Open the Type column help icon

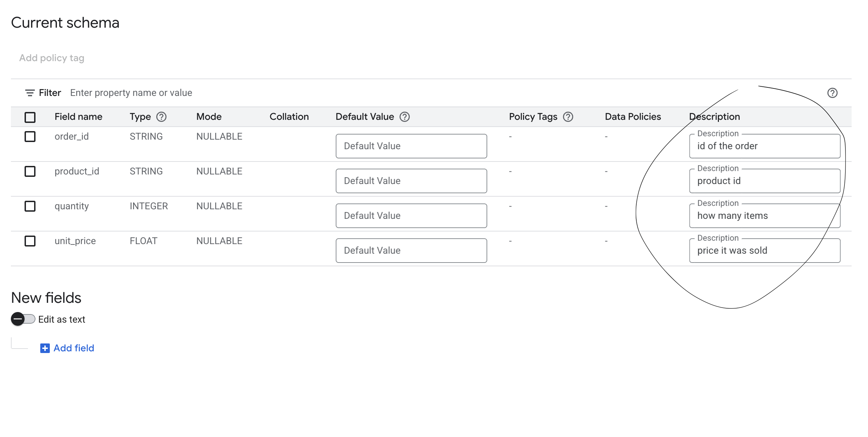pos(161,117)
